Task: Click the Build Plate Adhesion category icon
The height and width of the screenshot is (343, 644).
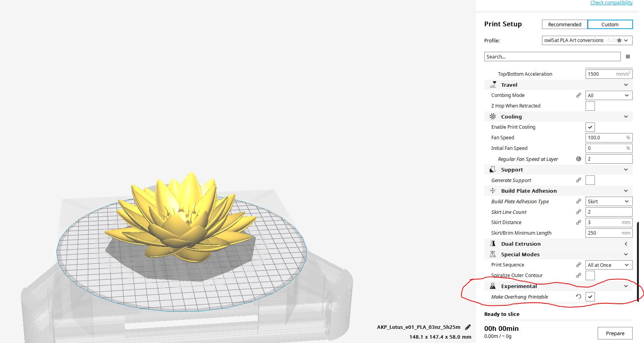Action: [x=493, y=191]
